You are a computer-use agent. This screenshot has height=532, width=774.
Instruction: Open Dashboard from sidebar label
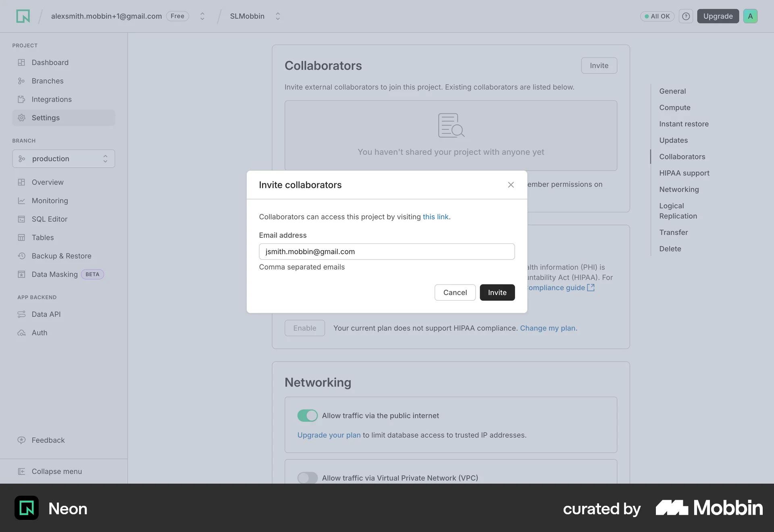(50, 62)
